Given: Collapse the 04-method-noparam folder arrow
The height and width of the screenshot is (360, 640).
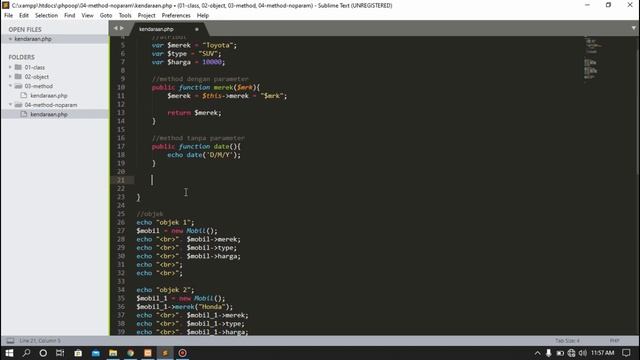Looking at the screenshot, I should 10,104.
